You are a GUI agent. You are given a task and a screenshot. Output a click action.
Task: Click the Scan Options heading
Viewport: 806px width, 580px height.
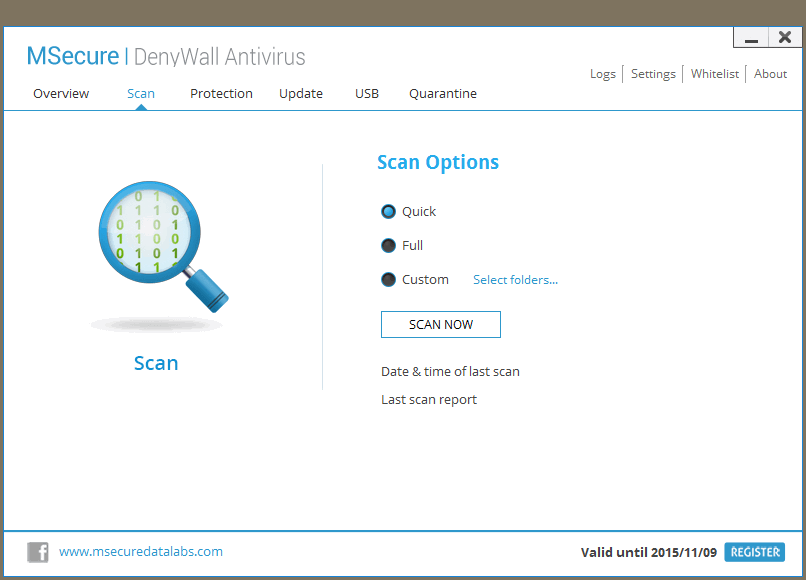pos(438,162)
